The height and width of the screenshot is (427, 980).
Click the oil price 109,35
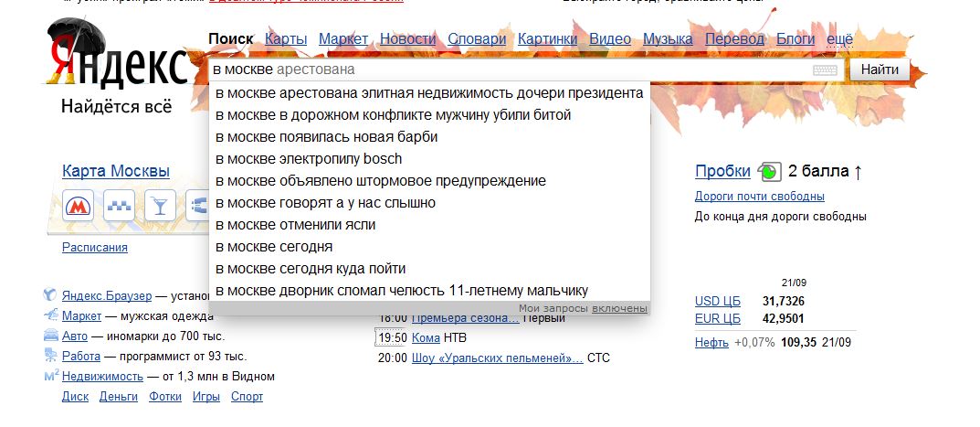pyautogui.click(x=799, y=343)
